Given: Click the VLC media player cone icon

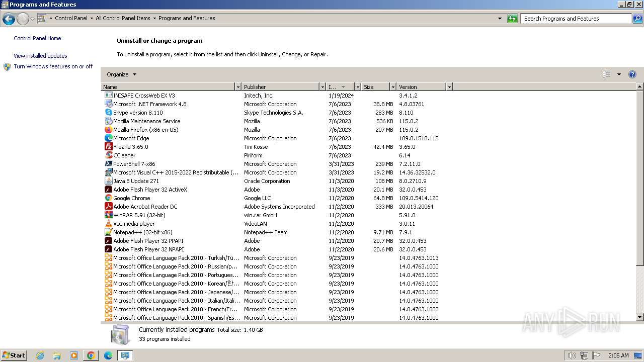Looking at the screenshot, I should click(108, 224).
